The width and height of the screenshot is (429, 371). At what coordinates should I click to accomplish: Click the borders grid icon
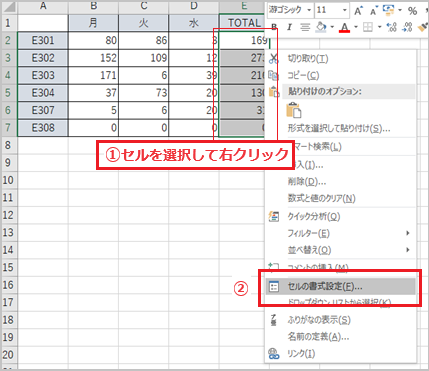point(368,27)
